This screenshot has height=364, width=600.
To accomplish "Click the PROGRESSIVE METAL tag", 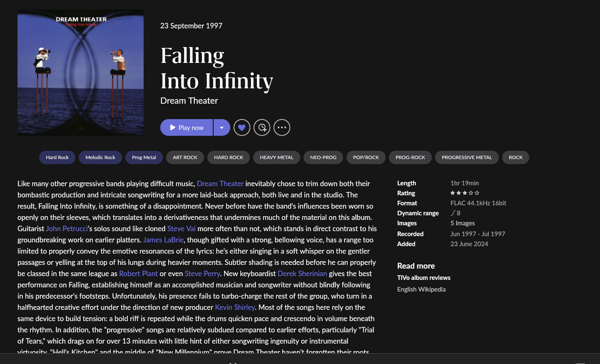I will pos(467,157).
